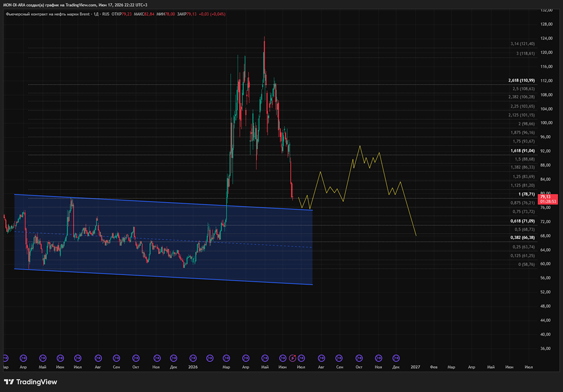Click the rollover icon above the Дек label before 2027
The height and width of the screenshot is (392, 563).
click(x=396, y=358)
